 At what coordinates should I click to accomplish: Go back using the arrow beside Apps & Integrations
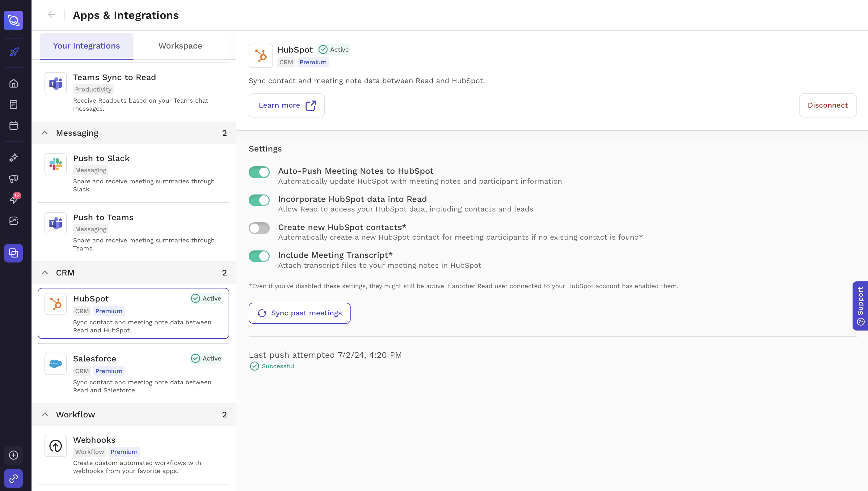(x=51, y=15)
